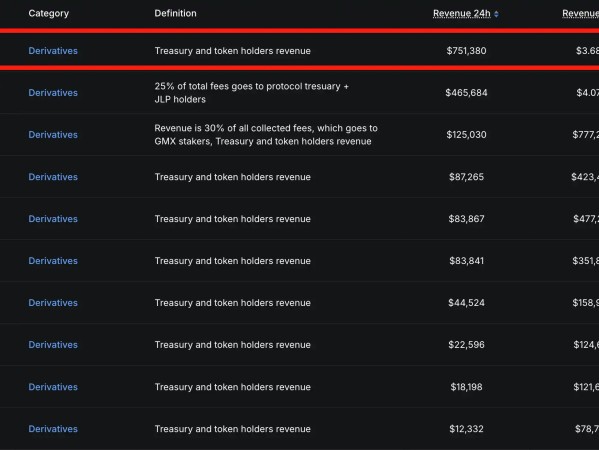Click the Category column header

pos(49,13)
